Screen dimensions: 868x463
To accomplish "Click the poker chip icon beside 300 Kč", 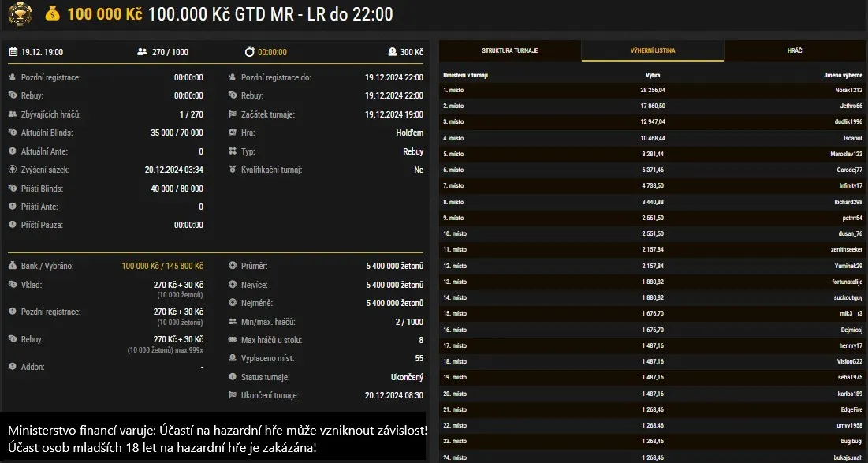I will click(x=393, y=51).
